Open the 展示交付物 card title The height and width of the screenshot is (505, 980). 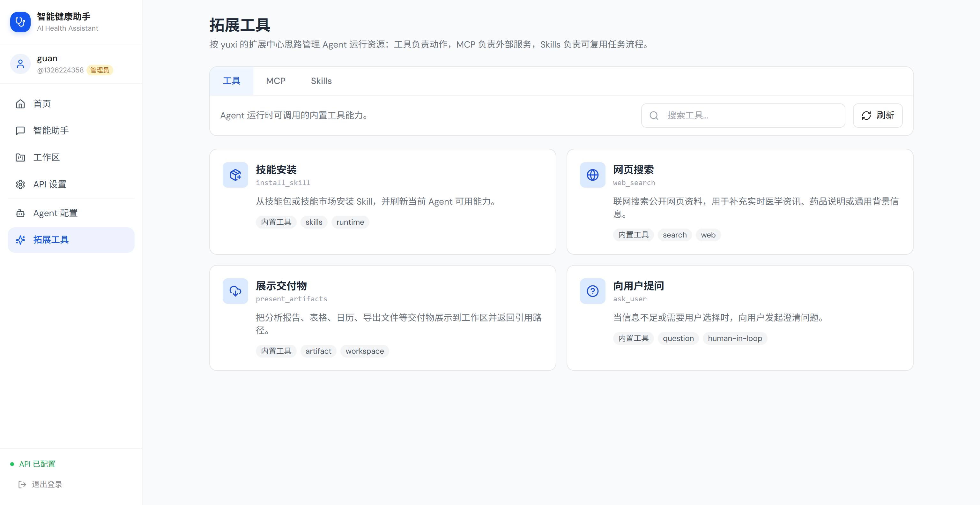point(281,285)
